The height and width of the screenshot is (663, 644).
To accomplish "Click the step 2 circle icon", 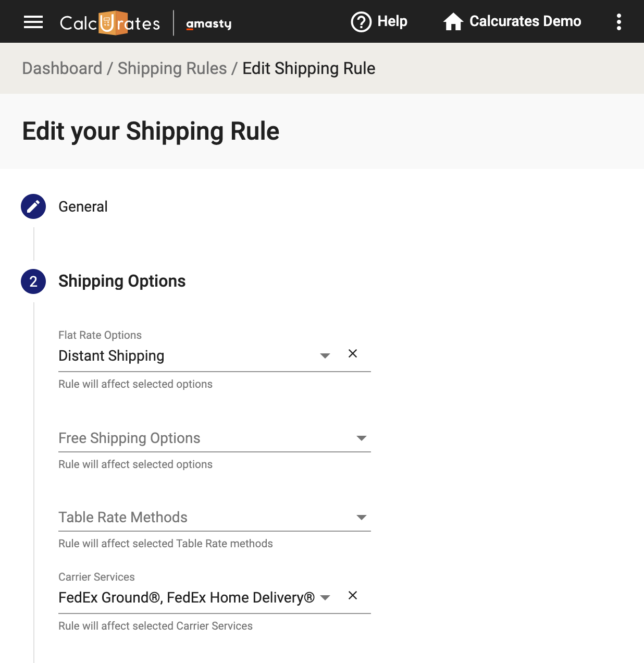I will point(33,281).
